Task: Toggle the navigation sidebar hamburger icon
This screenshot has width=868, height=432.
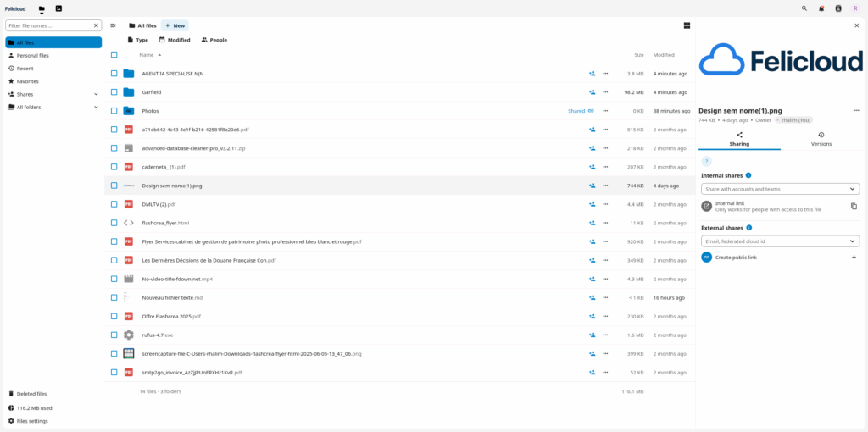Action: 113,25
